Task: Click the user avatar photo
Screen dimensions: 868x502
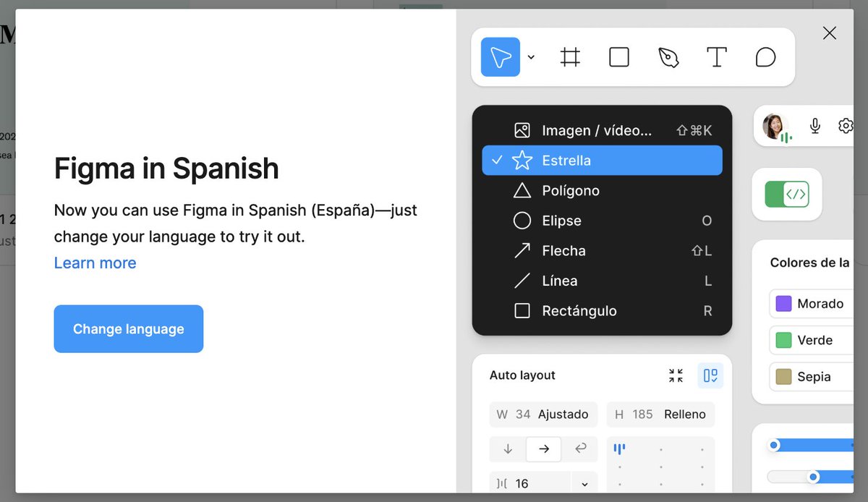Action: tap(775, 126)
